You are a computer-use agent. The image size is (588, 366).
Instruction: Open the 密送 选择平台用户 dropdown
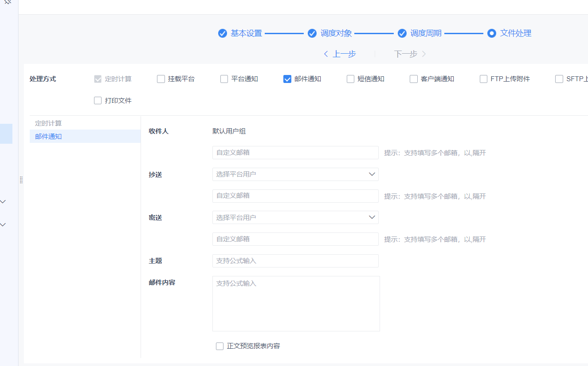(x=295, y=217)
